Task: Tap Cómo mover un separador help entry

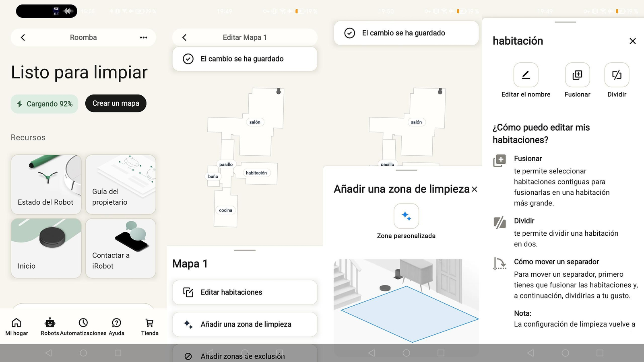Action: [x=566, y=278]
